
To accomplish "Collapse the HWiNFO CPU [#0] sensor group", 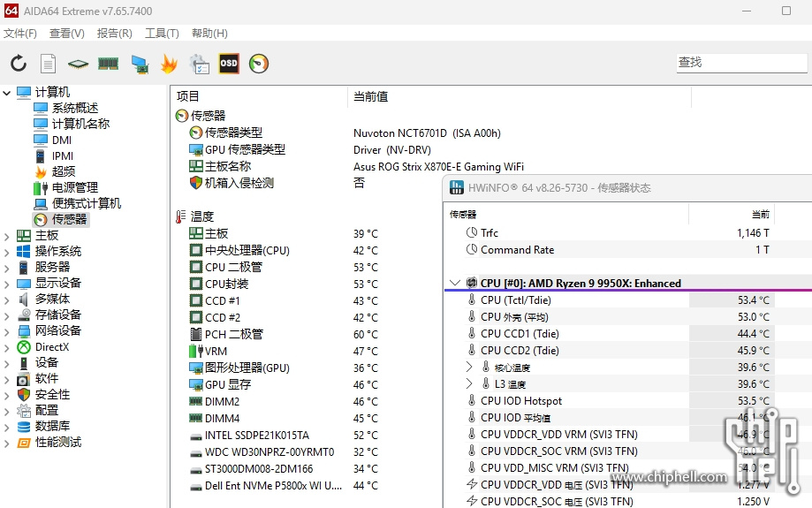I will [455, 283].
